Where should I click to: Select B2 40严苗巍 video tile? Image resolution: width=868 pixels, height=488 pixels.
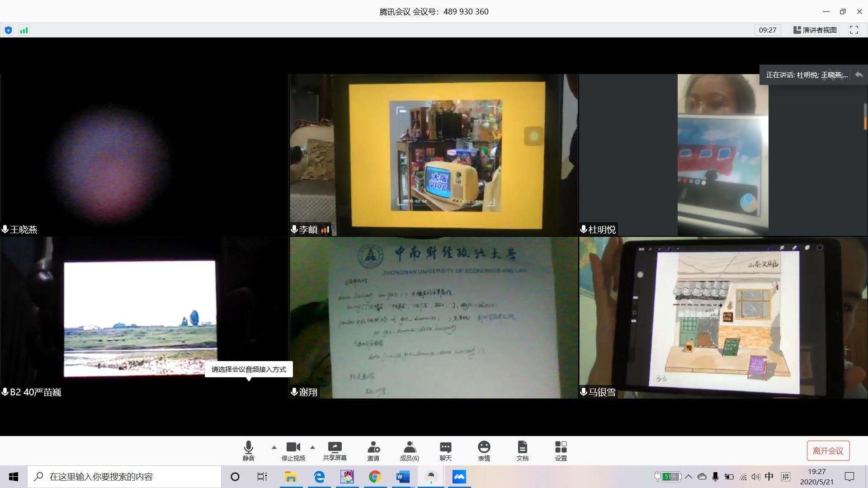coord(144,318)
